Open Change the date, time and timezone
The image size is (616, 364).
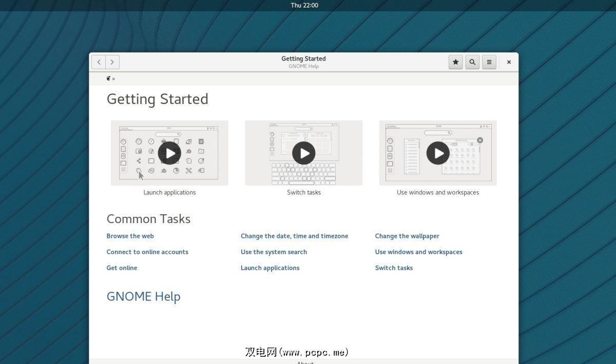294,236
